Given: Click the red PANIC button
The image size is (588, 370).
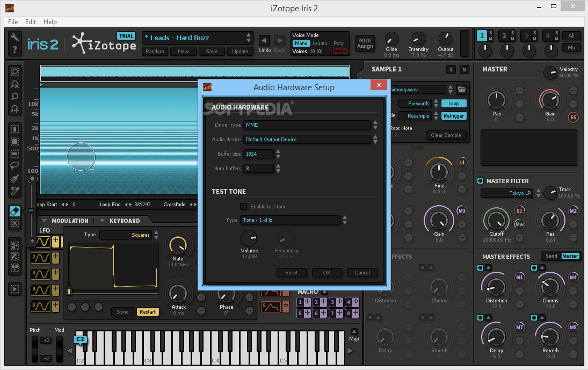Looking at the screenshot, I should click(340, 52).
